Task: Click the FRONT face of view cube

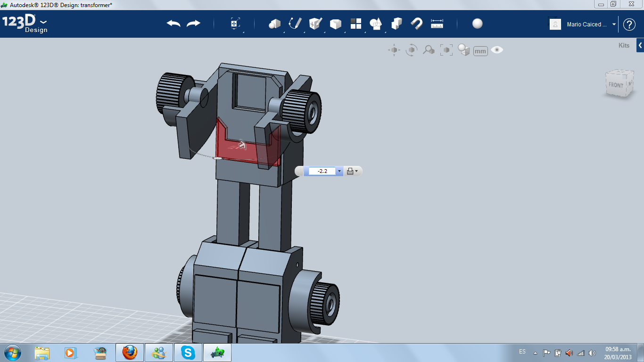Action: 616,85
